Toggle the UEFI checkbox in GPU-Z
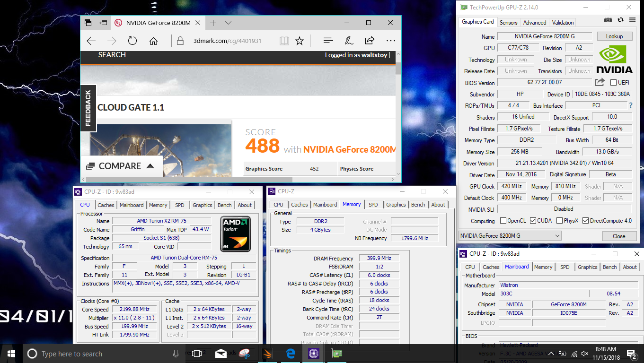 tap(613, 83)
